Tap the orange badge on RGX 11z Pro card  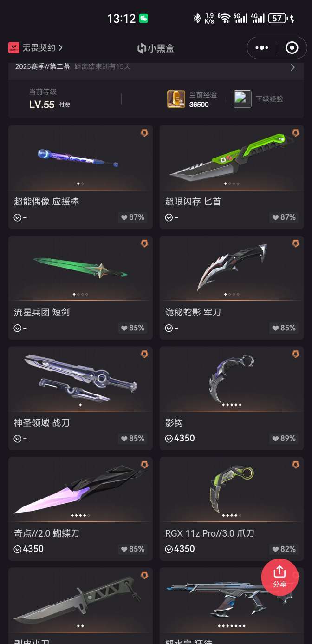296,465
